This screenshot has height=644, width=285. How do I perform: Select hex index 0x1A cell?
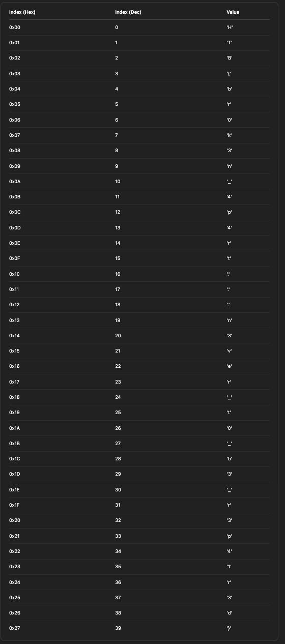[x=15, y=428]
